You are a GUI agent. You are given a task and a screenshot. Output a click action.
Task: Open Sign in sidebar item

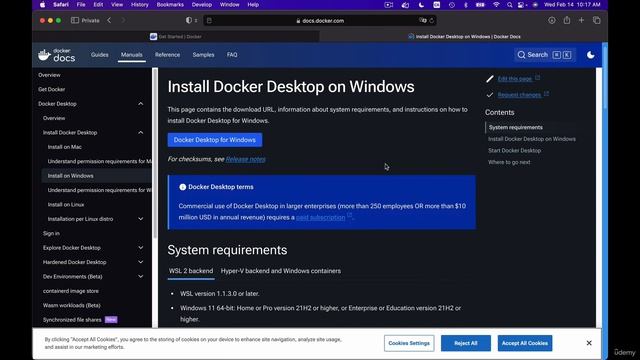pos(51,233)
